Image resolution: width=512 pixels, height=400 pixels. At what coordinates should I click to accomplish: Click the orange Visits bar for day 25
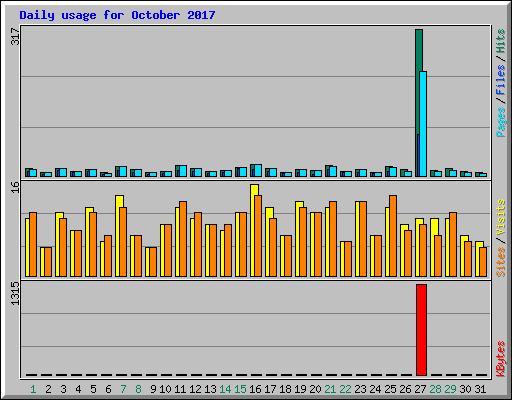tap(393, 236)
